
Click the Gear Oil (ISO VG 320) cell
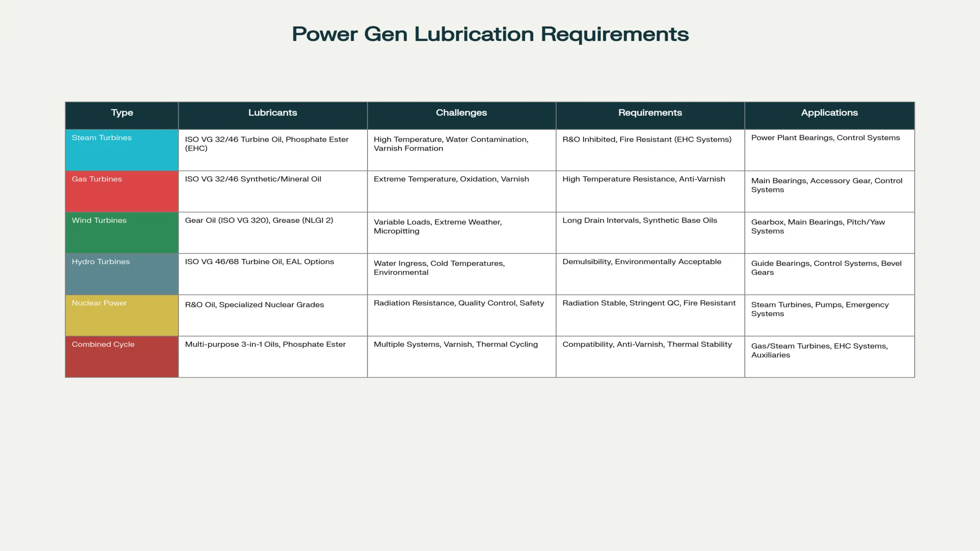[x=260, y=220]
